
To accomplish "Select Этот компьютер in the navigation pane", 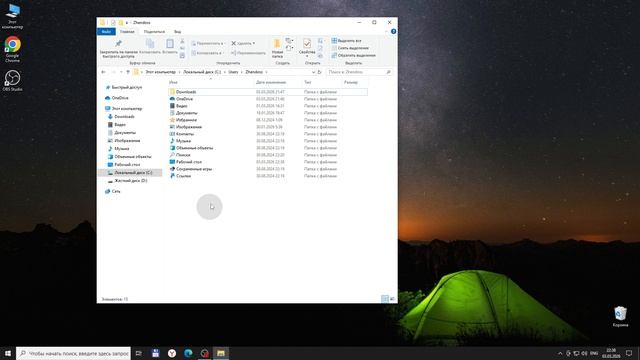I will click(x=127, y=109).
